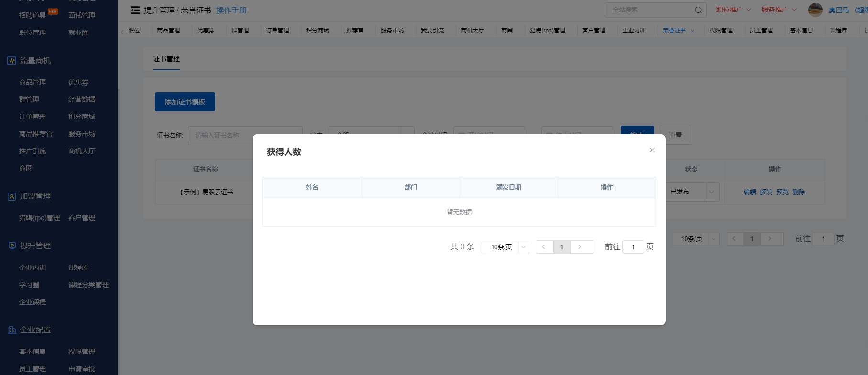Close the 荣誉证书 tab with x icon
The height and width of the screenshot is (375, 868).
[x=692, y=31]
